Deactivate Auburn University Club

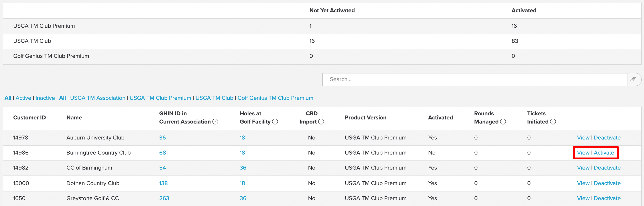[x=607, y=138]
